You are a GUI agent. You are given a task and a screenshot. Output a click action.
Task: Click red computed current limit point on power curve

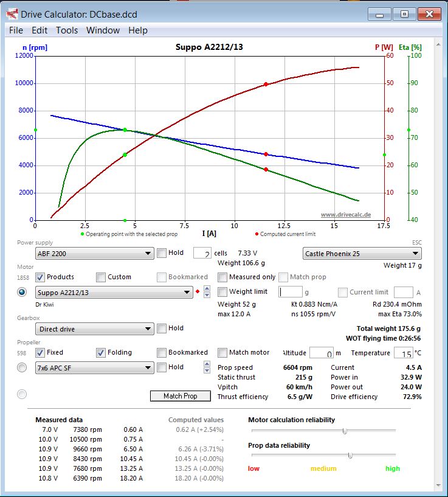[x=266, y=85]
